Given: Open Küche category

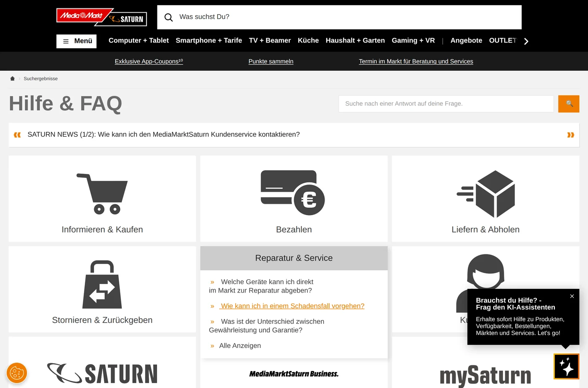Looking at the screenshot, I should point(308,40).
